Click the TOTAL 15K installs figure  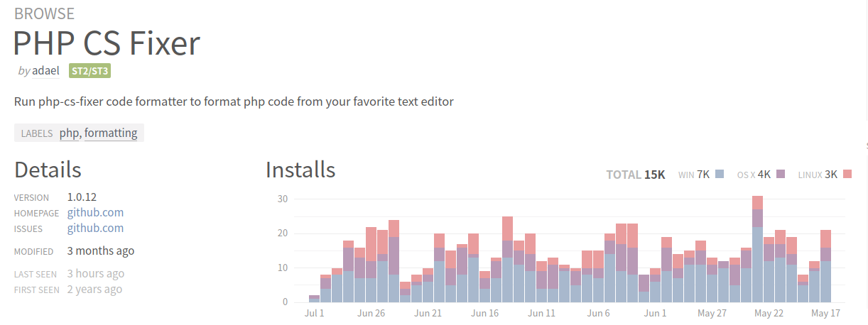coord(636,175)
